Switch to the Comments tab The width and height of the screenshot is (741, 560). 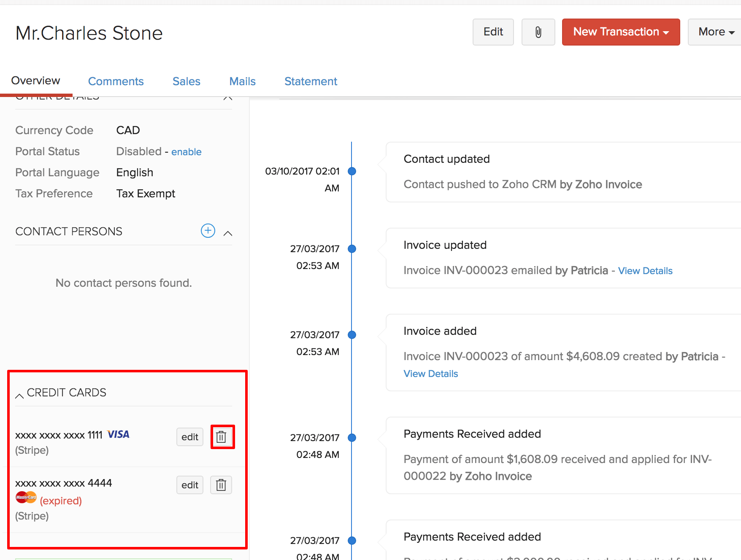click(116, 81)
